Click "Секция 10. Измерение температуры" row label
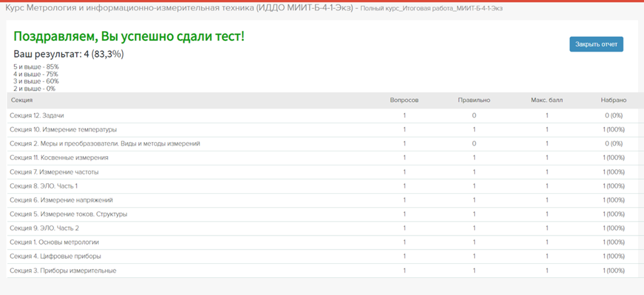Screen dimensions: 644x295 click(x=63, y=130)
